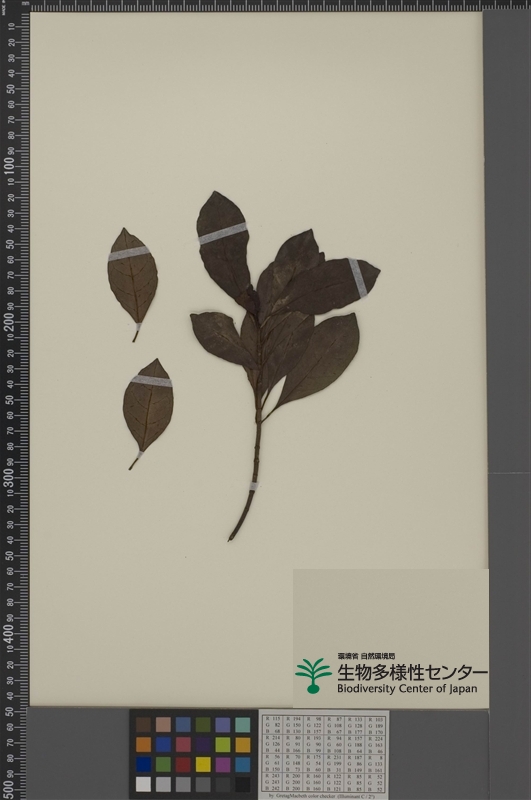Click the 100 mark on the ruler
This screenshot has width=531, height=800.
coord(9,166)
